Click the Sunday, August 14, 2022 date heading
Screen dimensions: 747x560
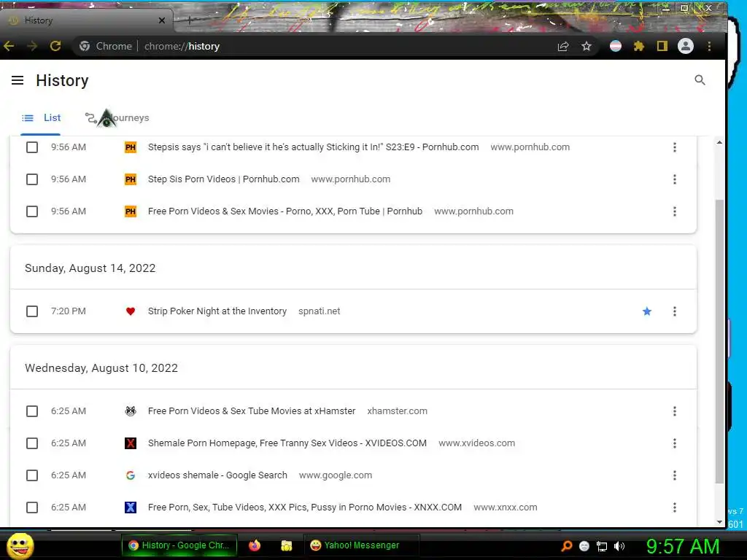(x=90, y=268)
